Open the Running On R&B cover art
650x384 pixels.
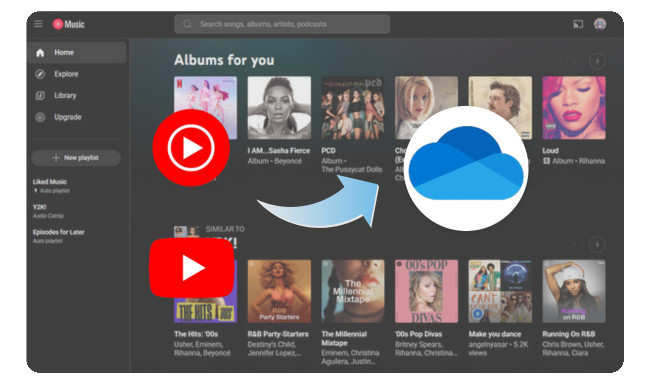[x=574, y=291]
